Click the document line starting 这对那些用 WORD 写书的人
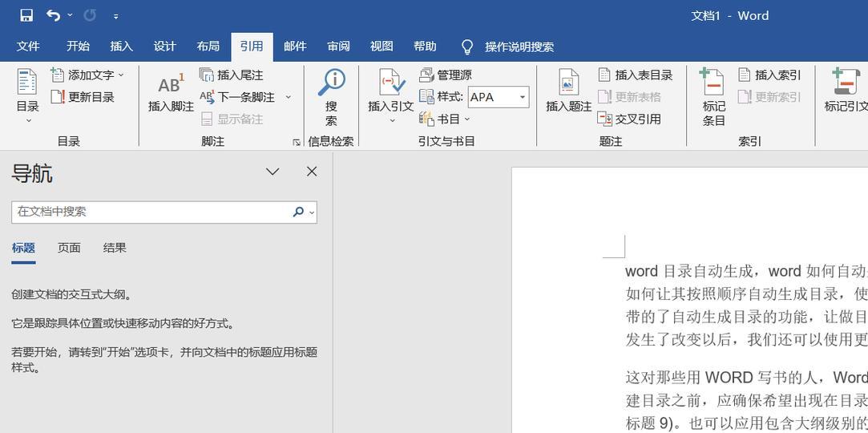Image resolution: width=868 pixels, height=433 pixels. click(x=746, y=378)
